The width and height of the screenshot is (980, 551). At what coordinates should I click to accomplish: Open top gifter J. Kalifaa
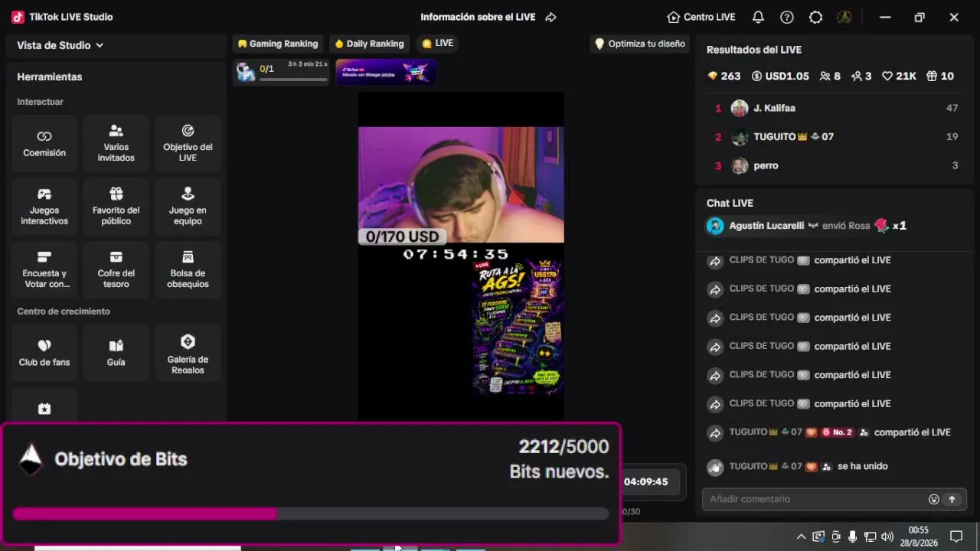835,108
